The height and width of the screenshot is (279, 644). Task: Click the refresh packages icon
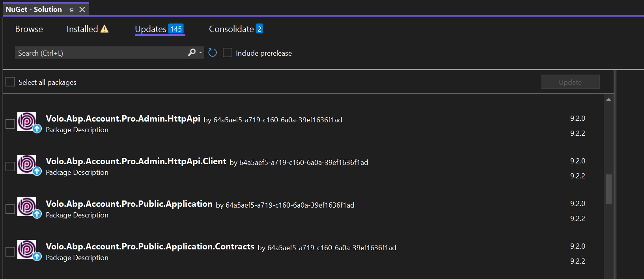(213, 53)
